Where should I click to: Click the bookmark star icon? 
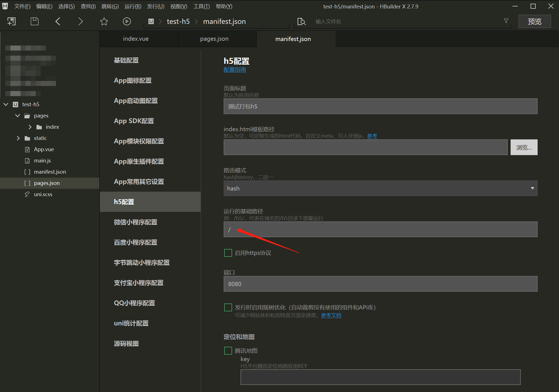pos(104,21)
